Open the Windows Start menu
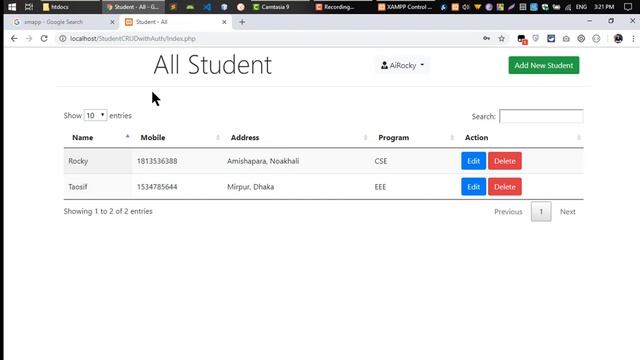 click(x=12, y=7)
